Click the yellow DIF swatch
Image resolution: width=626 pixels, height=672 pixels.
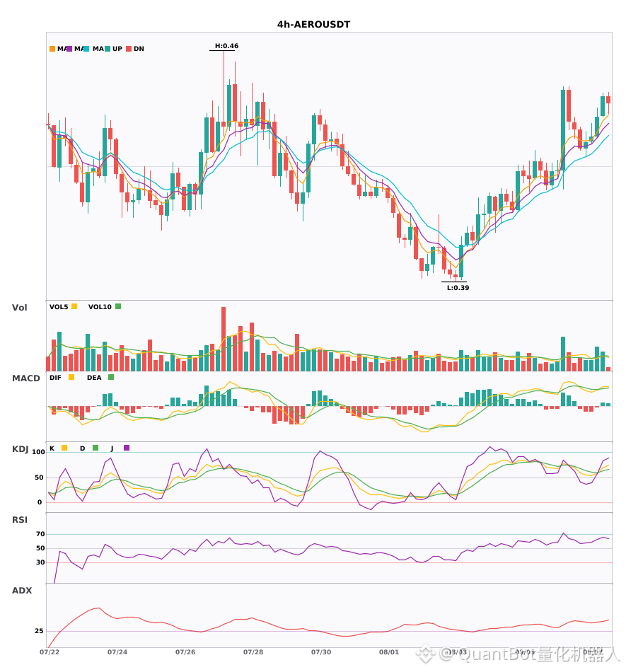pyautogui.click(x=71, y=377)
